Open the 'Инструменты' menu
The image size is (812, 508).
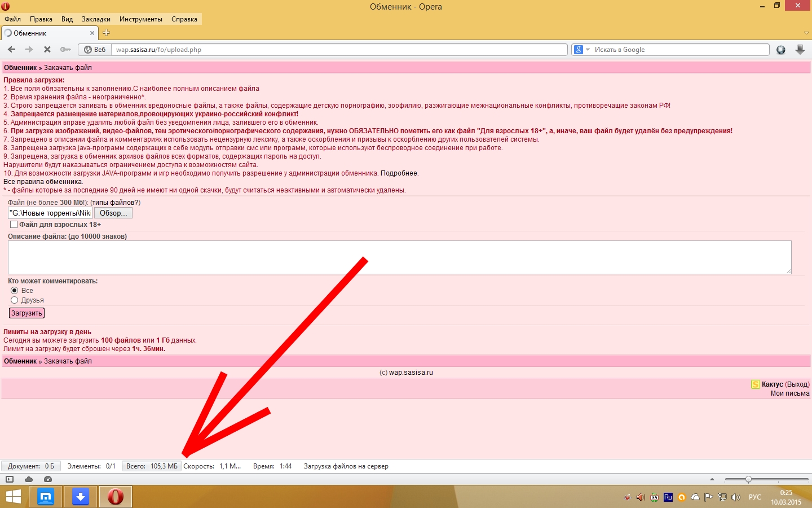tap(140, 19)
